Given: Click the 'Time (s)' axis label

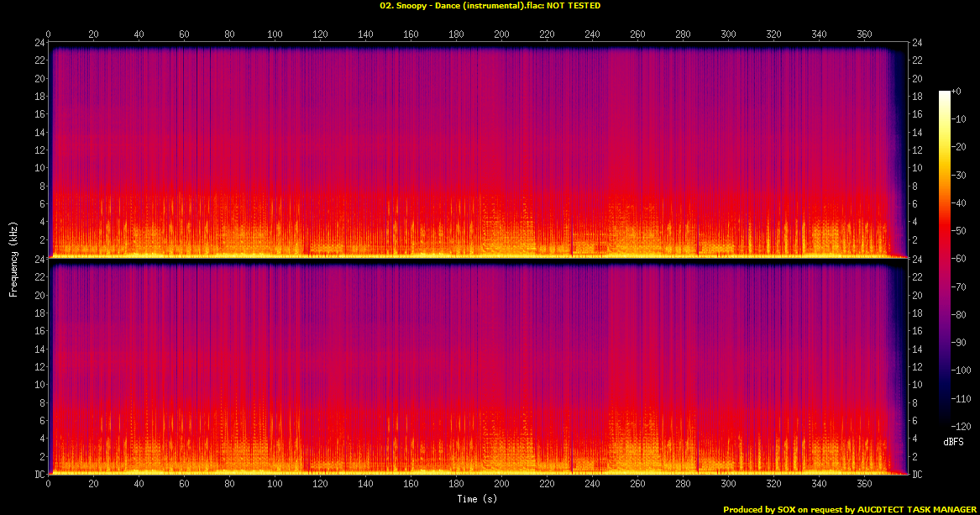Looking at the screenshot, I should click(477, 499).
